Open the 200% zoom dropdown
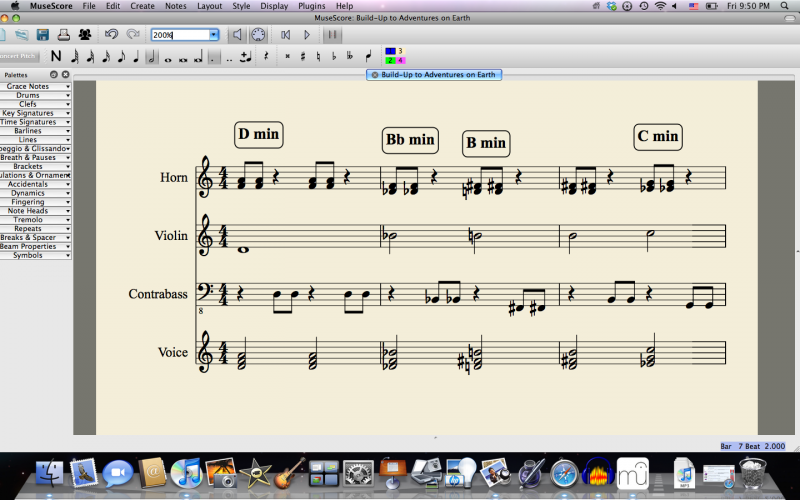The image size is (800, 500). (x=213, y=35)
